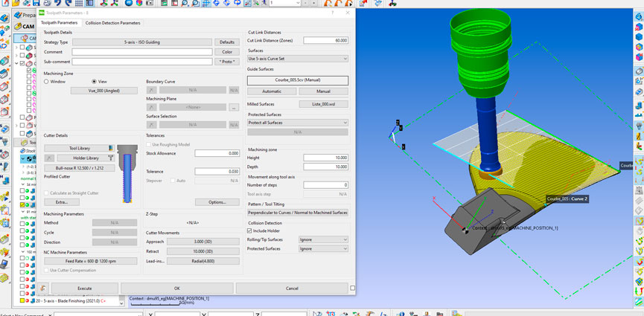Click the icon left of Execute button
The image size is (644, 316).
tap(44, 288)
